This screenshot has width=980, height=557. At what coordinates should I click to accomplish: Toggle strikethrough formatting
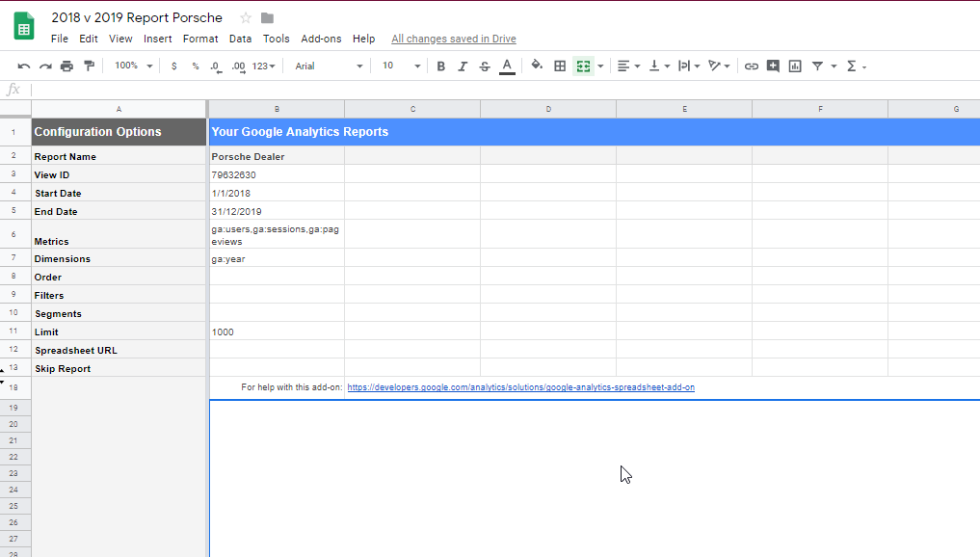[485, 66]
